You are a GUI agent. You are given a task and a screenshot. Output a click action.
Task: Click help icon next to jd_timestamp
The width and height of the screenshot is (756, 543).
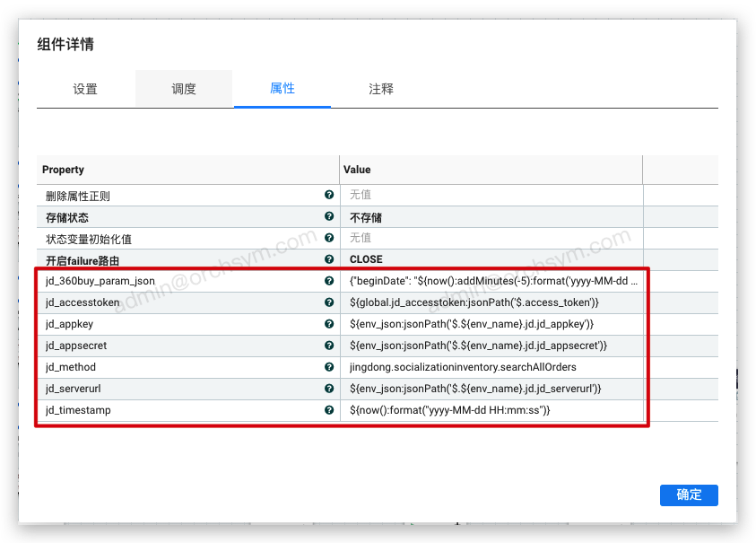coord(329,410)
